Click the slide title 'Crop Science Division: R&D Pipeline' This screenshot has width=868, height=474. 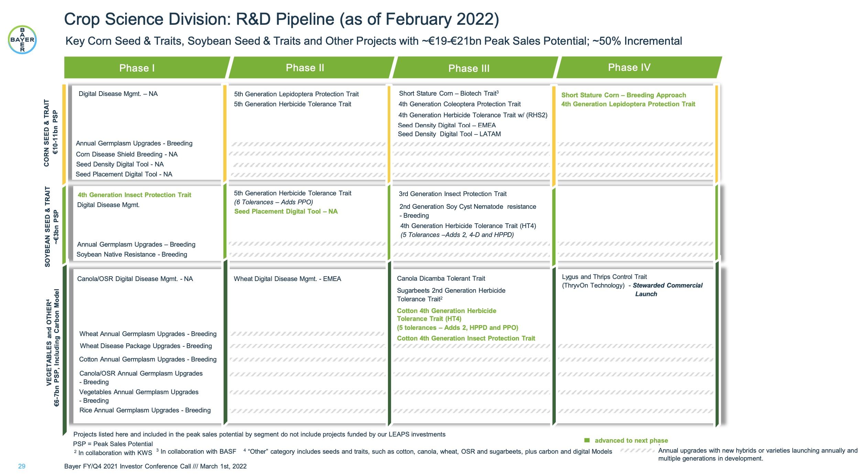281,19
